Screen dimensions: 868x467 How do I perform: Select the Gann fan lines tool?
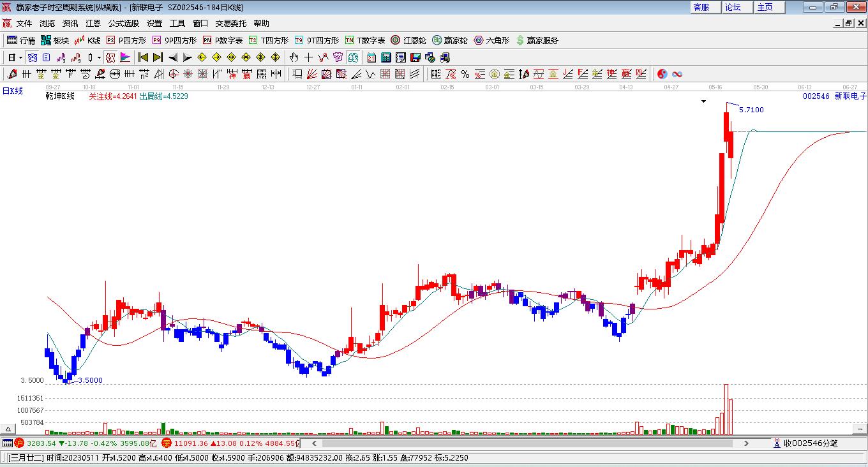click(312, 74)
